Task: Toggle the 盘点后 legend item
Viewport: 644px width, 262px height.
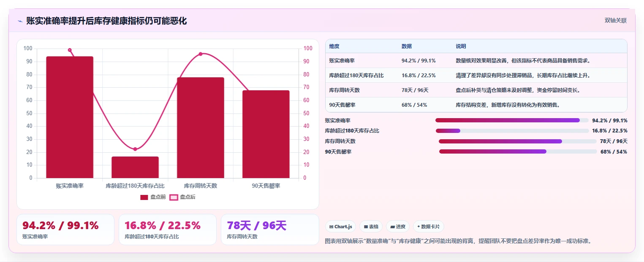Action: 182,197
